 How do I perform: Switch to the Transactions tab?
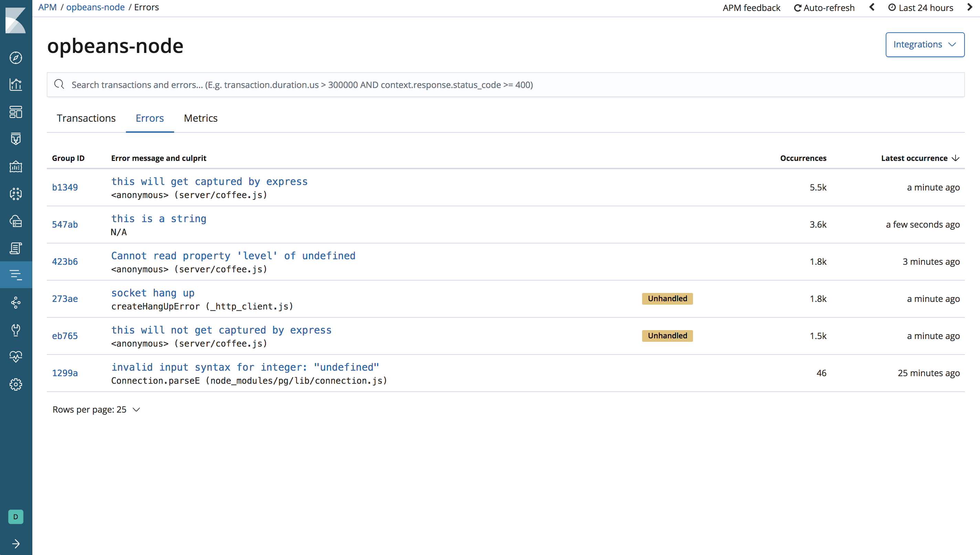(86, 118)
